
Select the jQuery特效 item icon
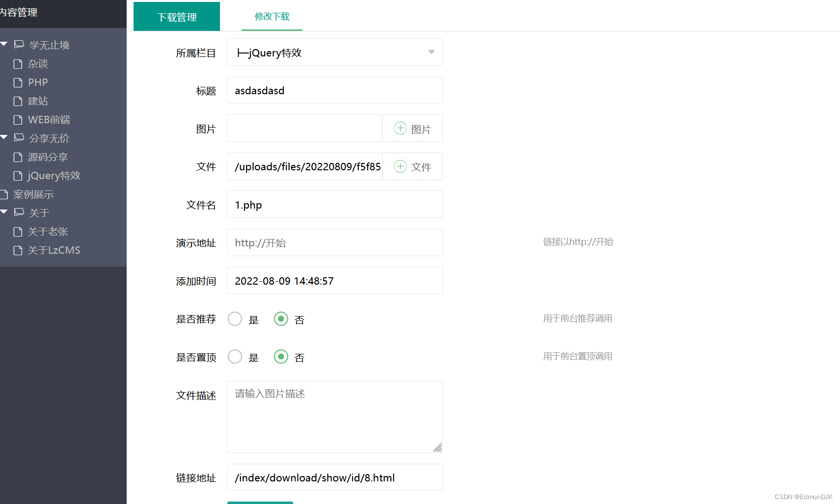pyautogui.click(x=18, y=175)
